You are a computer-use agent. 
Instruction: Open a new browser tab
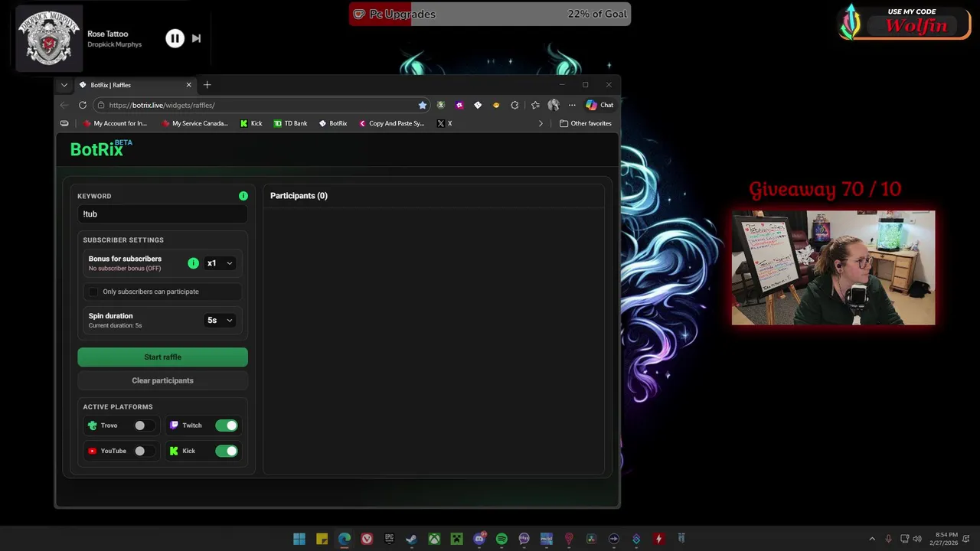coord(207,85)
